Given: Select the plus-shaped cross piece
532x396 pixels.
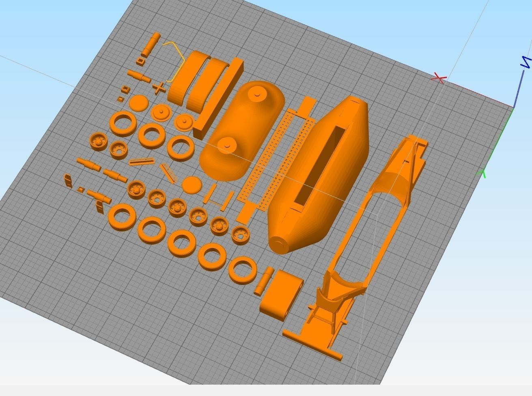Looking at the screenshot, I should coord(159,88).
